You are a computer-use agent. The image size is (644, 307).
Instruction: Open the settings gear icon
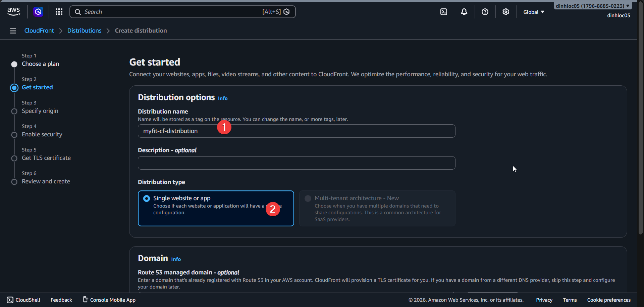point(505,12)
